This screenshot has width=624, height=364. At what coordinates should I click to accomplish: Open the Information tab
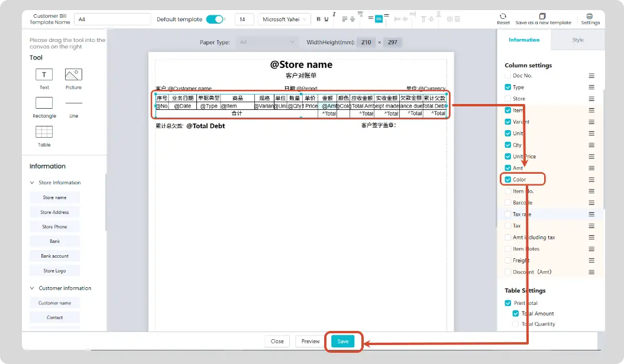[x=524, y=40]
